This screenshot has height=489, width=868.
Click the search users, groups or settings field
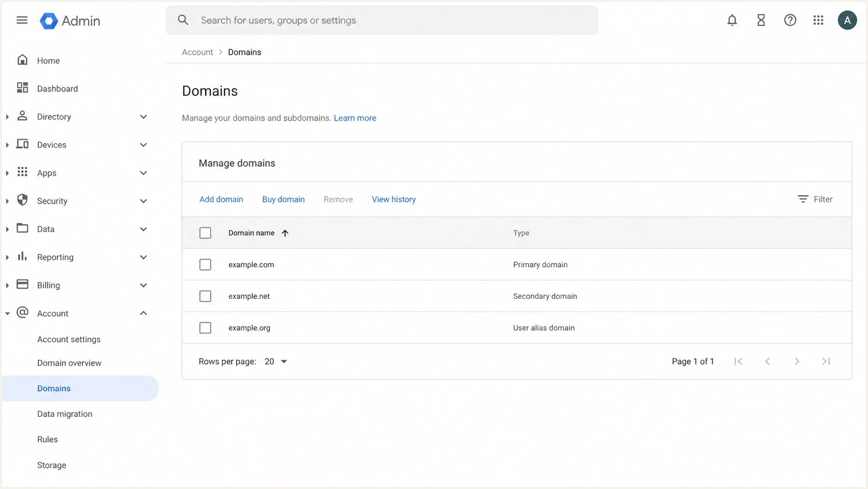(382, 20)
